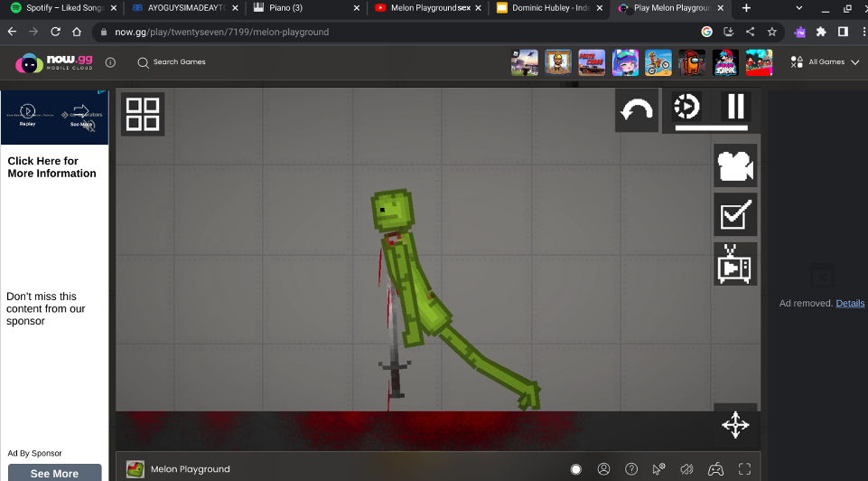Click the TV ad video icon
Image resolution: width=868 pixels, height=481 pixels.
pos(735,264)
